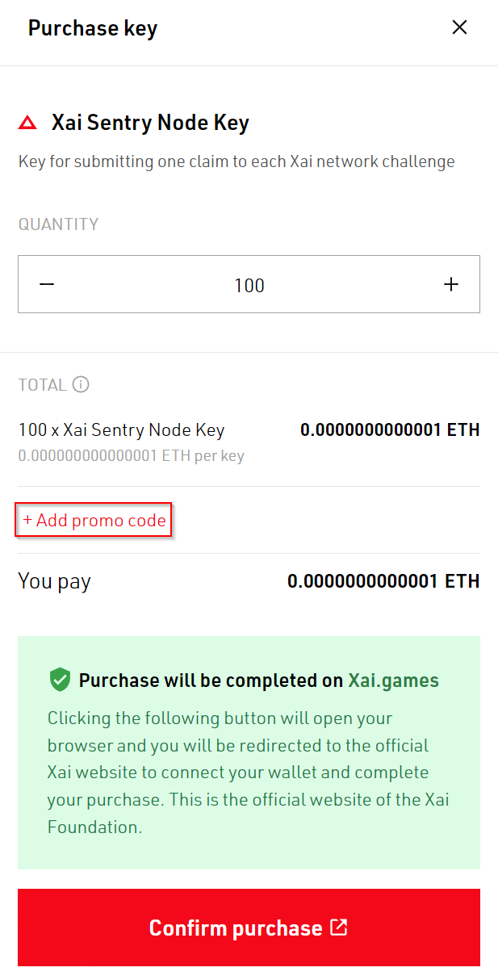The width and height of the screenshot is (498, 980).
Task: Select the Xai Sentry Node Key heading
Action: (150, 123)
